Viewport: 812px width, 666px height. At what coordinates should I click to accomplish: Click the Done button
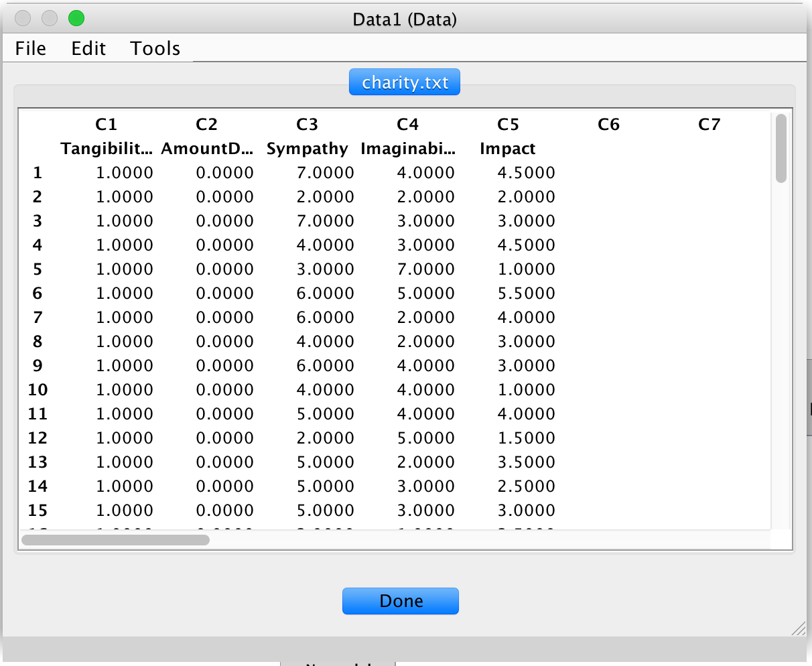click(x=400, y=600)
